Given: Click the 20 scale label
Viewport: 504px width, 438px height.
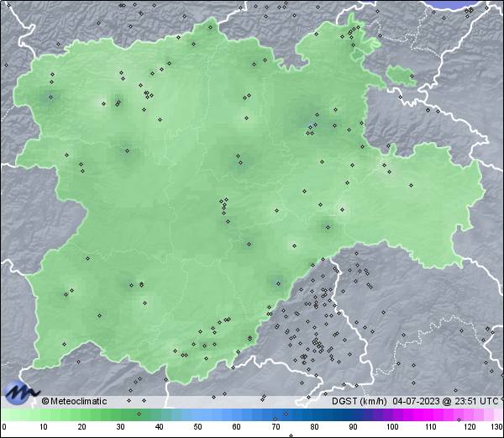Looking at the screenshot, I should pos(82,427).
